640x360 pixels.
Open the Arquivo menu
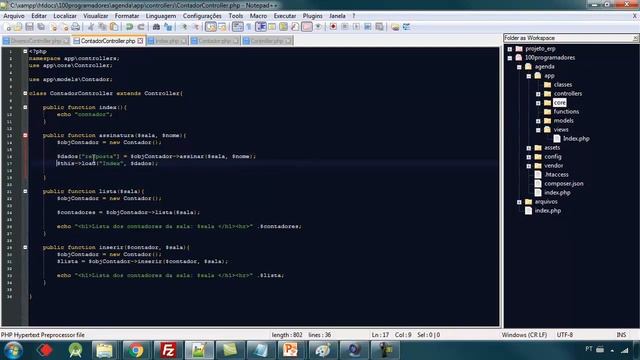pyautogui.click(x=14, y=16)
